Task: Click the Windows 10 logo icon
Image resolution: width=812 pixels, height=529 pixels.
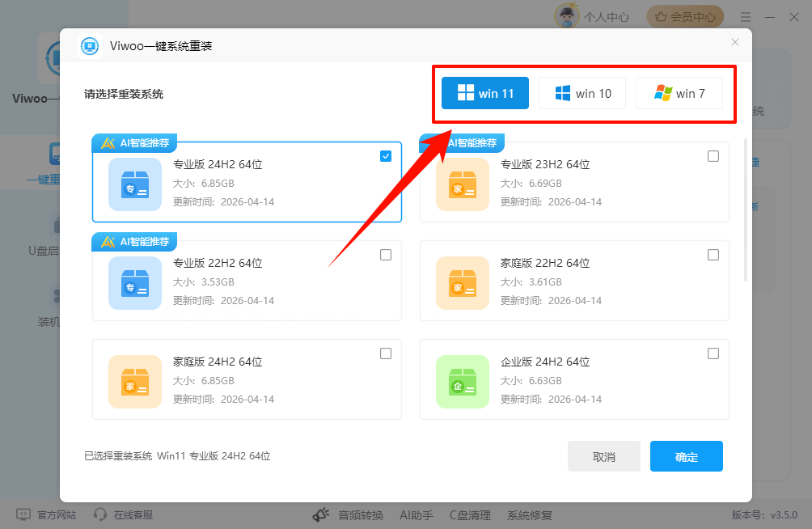Action: pos(562,93)
